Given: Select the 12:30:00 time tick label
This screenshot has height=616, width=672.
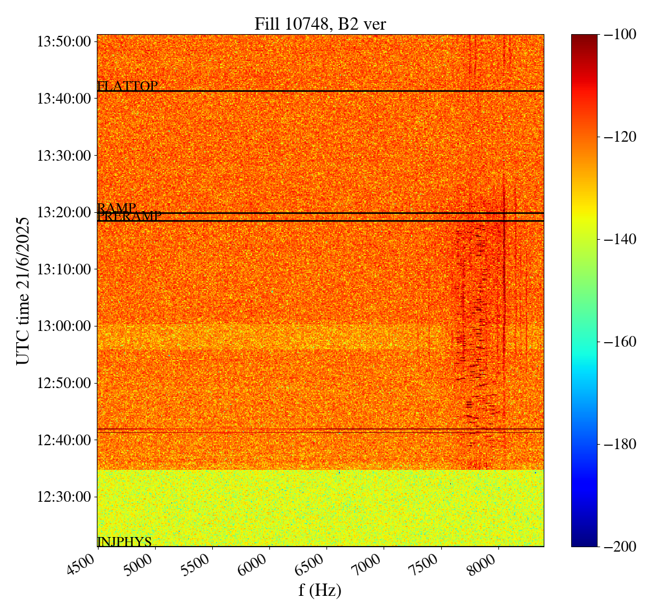Looking at the screenshot, I should pos(64,497).
